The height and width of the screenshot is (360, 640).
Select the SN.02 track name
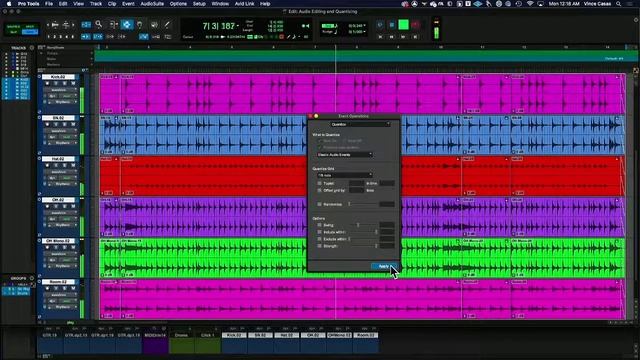(58, 118)
